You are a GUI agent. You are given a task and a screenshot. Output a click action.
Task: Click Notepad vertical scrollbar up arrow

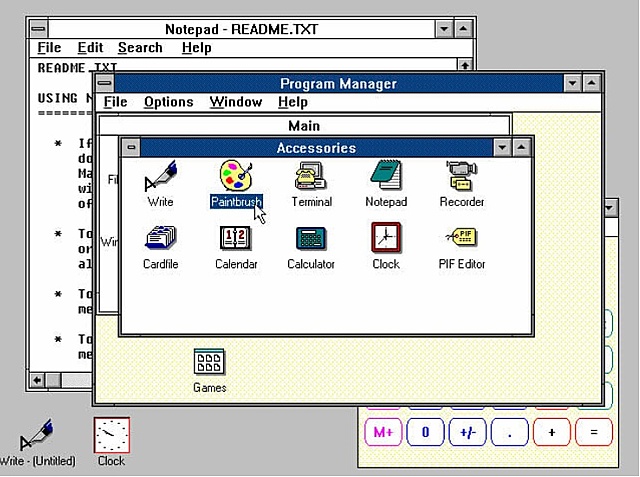pyautogui.click(x=465, y=64)
